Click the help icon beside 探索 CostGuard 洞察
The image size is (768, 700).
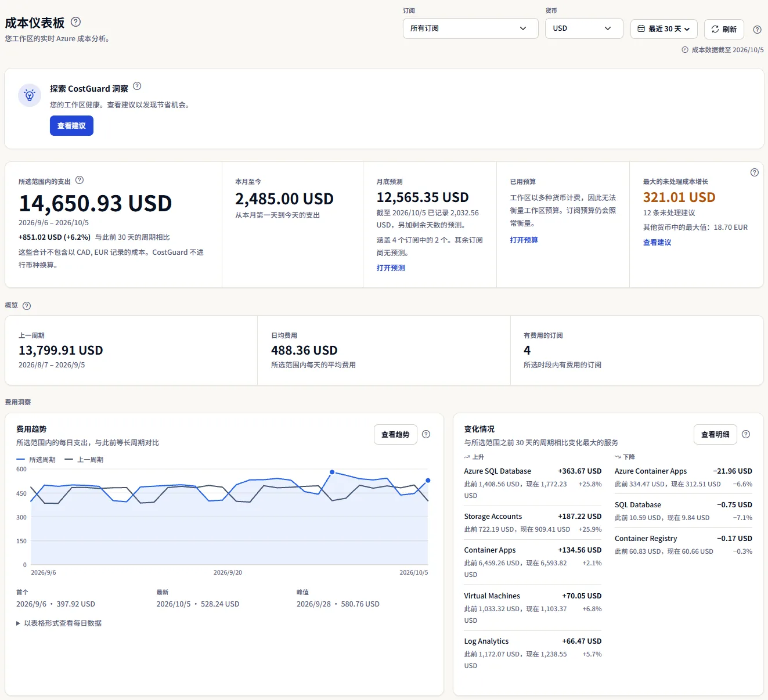137,86
